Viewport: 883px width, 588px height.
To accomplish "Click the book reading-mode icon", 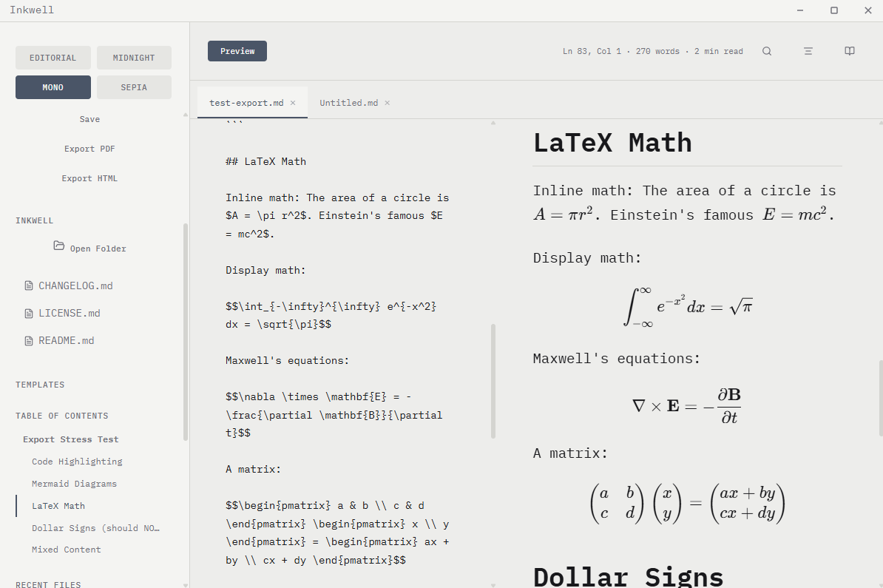I will 850,51.
